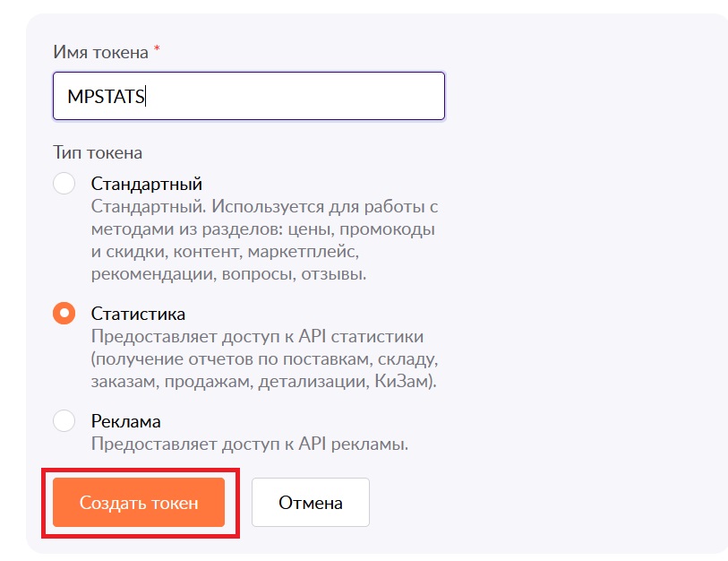The image size is (728, 561).
Task: Click the empty area of name field
Action: pos(295,96)
